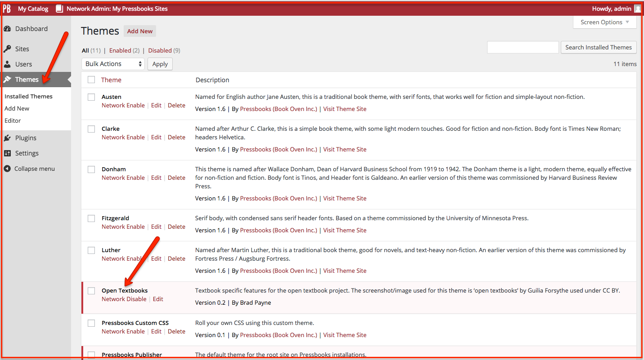Check the Luther theme checkbox
Viewport: 644px width, 360px height.
click(x=91, y=250)
